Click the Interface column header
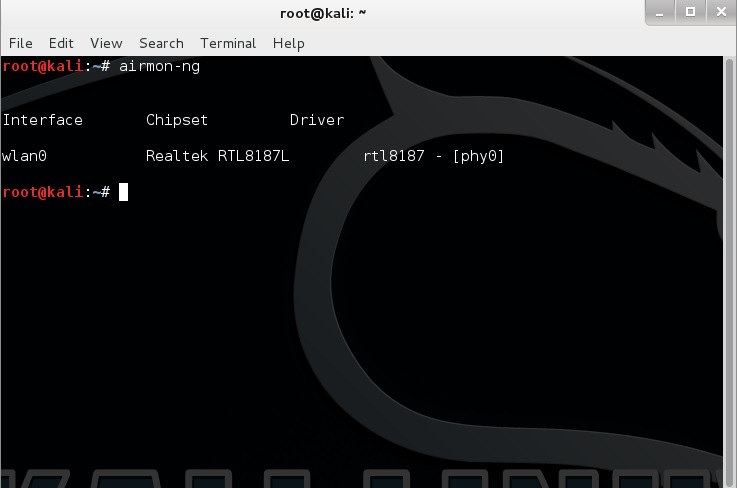This screenshot has width=737, height=488. [x=43, y=120]
